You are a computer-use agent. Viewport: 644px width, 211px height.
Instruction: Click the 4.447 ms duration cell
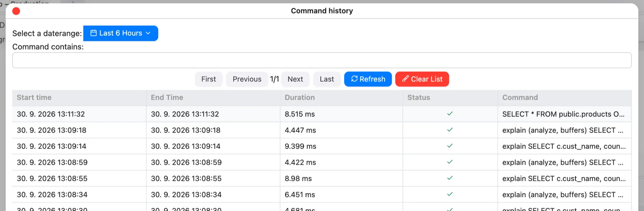341,130
